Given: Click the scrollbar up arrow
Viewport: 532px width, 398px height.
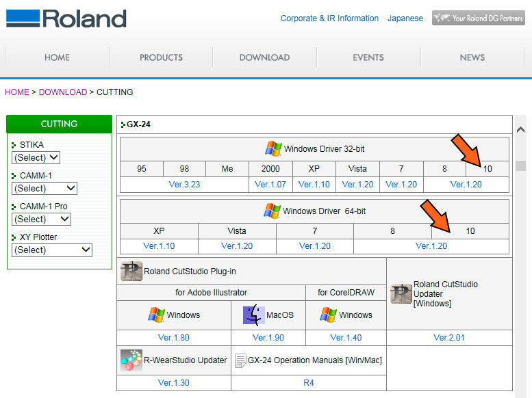Looking at the screenshot, I should click(520, 130).
